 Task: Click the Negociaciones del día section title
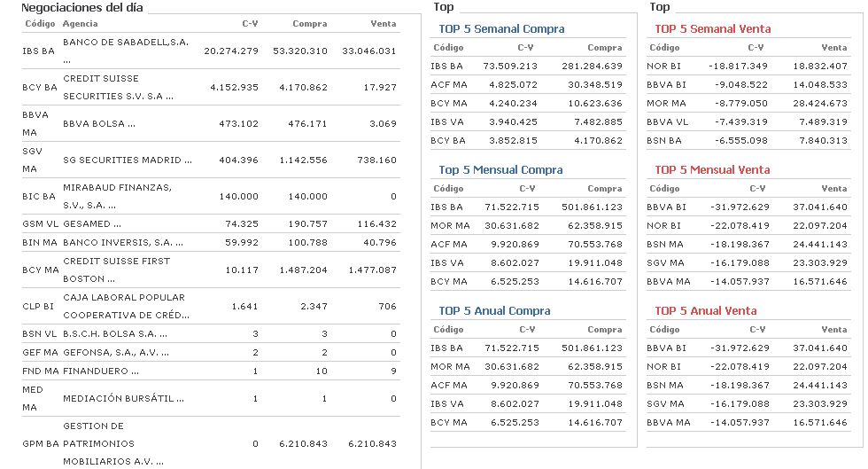pos(82,7)
